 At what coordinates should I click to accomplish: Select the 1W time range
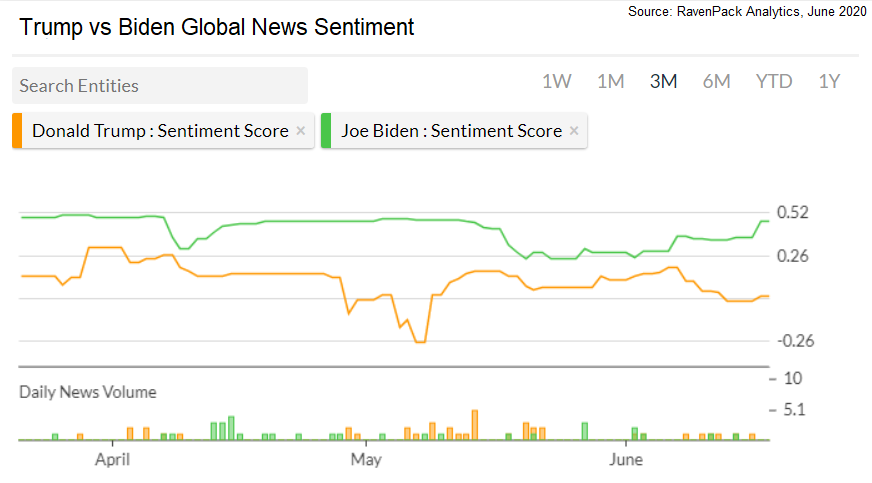[x=557, y=82]
